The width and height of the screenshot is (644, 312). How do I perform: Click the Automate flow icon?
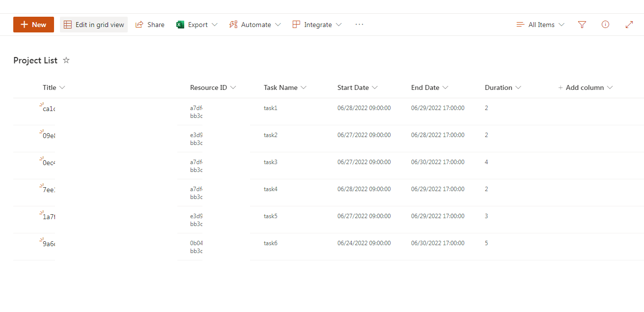tap(233, 25)
